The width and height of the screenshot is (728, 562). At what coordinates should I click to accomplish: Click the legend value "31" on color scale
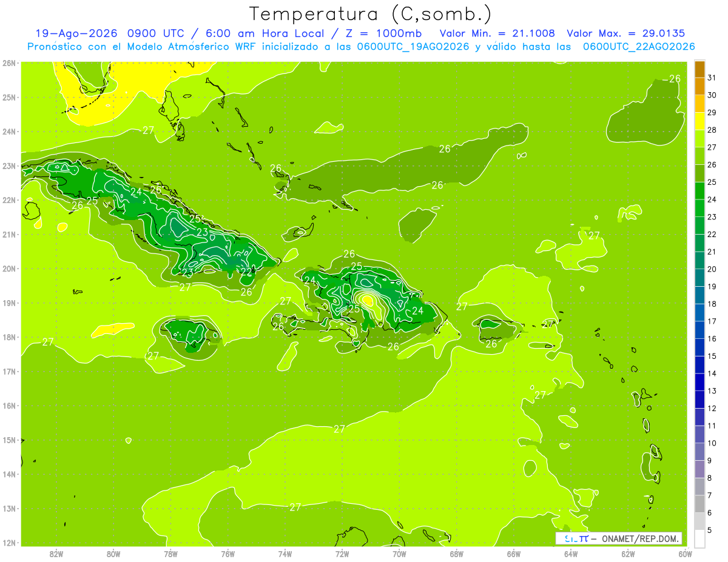click(712, 78)
